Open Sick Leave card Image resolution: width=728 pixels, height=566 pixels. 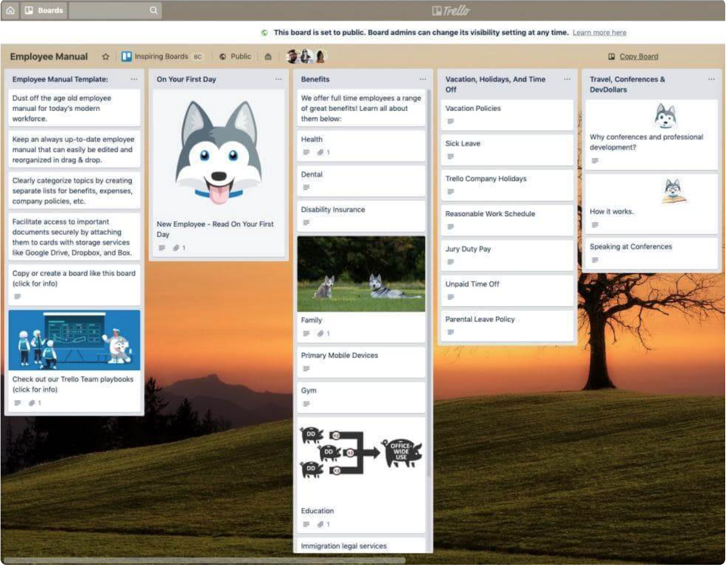pyautogui.click(x=507, y=150)
